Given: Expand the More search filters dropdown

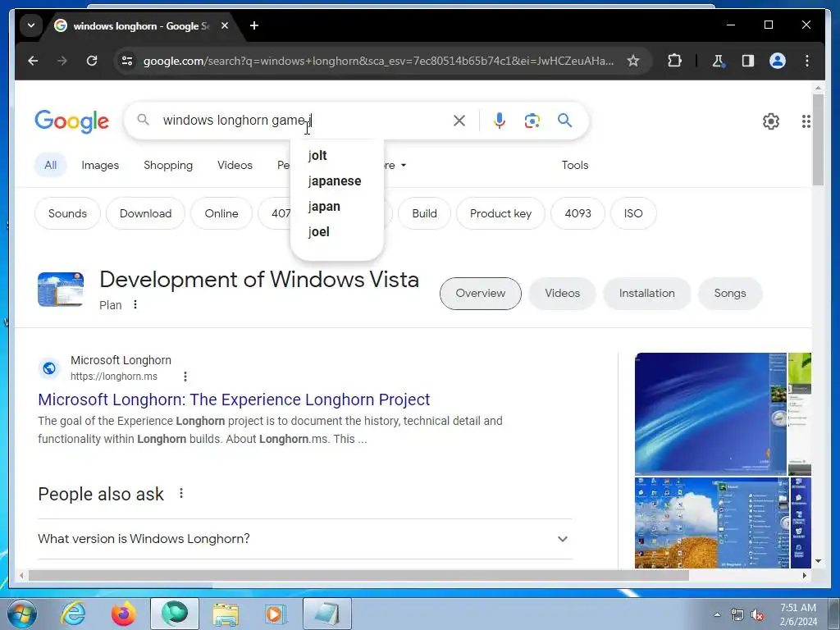Looking at the screenshot, I should point(395,165).
